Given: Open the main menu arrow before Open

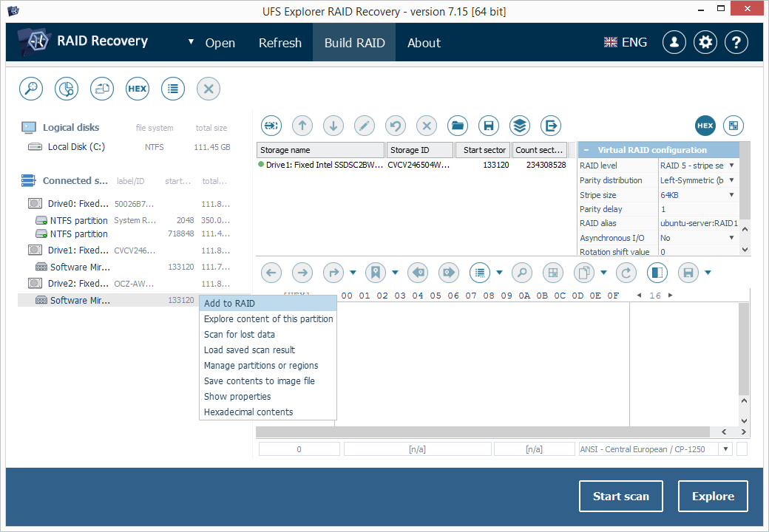Looking at the screenshot, I should pyautogui.click(x=191, y=42).
